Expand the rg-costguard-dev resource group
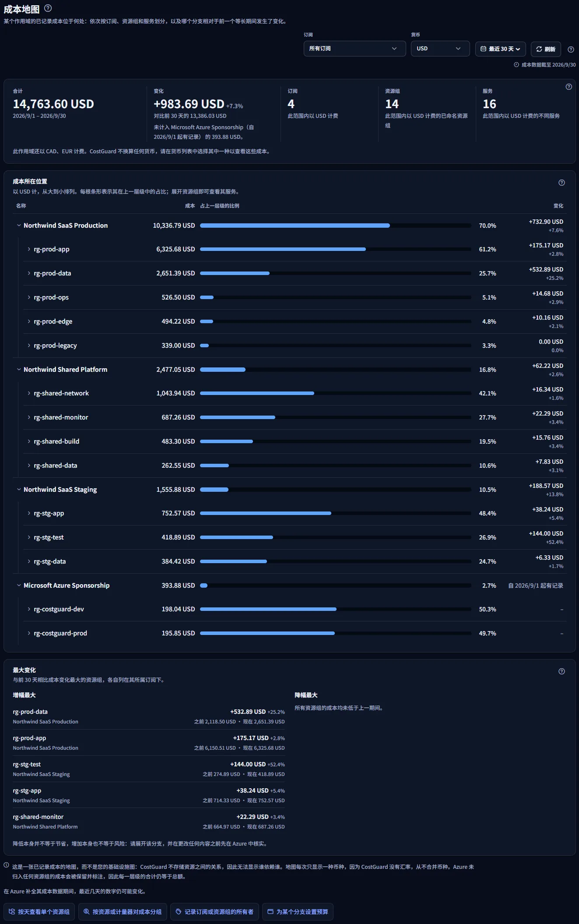The height and width of the screenshot is (924, 579). click(29, 609)
